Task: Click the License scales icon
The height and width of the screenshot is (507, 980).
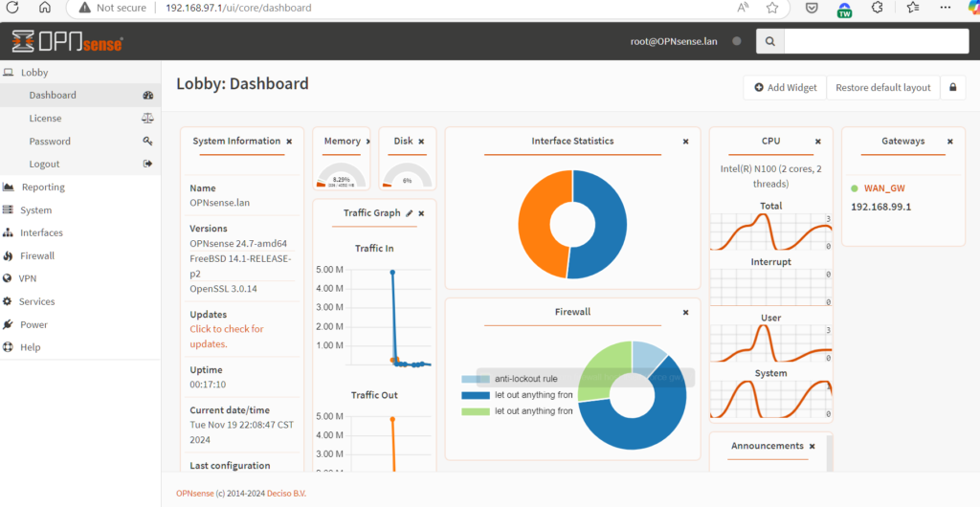Action: (148, 118)
